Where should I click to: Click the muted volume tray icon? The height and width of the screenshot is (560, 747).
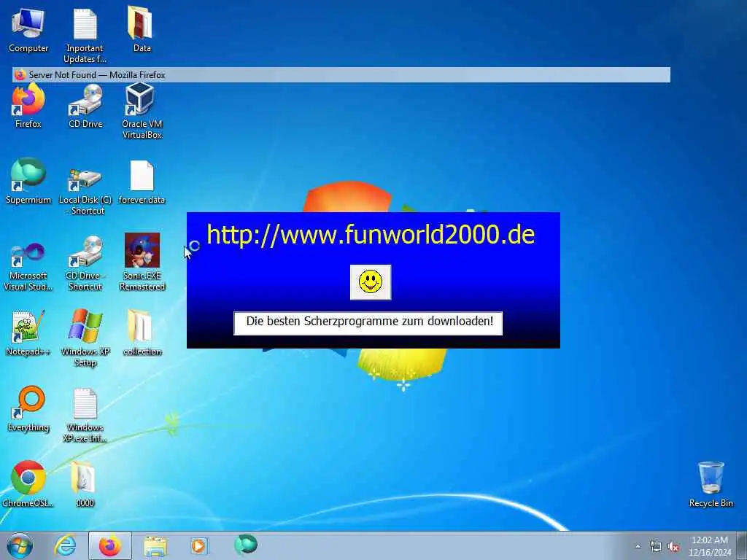673,547
